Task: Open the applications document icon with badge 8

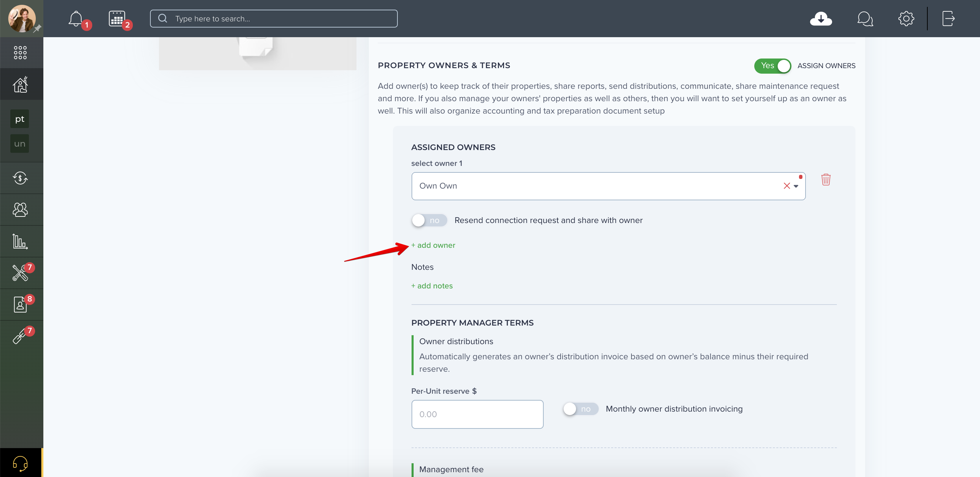Action: [x=20, y=304]
